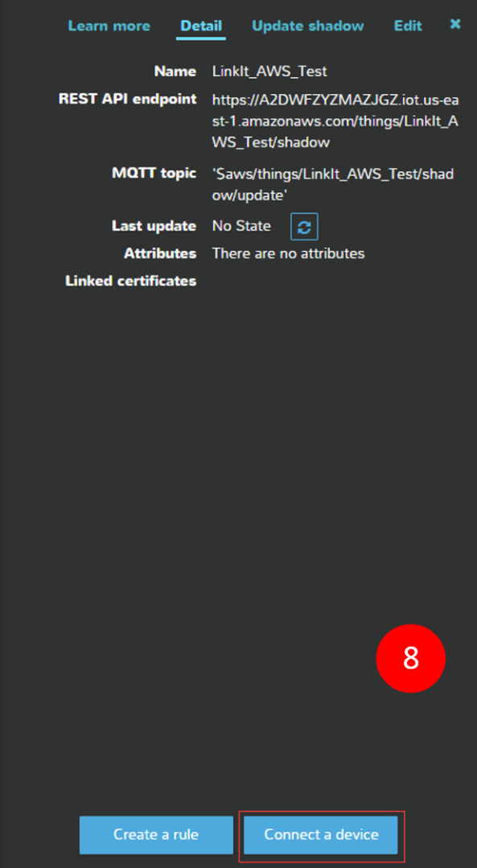477x868 pixels.
Task: Select the MQTT topic value text
Action: coord(333,184)
